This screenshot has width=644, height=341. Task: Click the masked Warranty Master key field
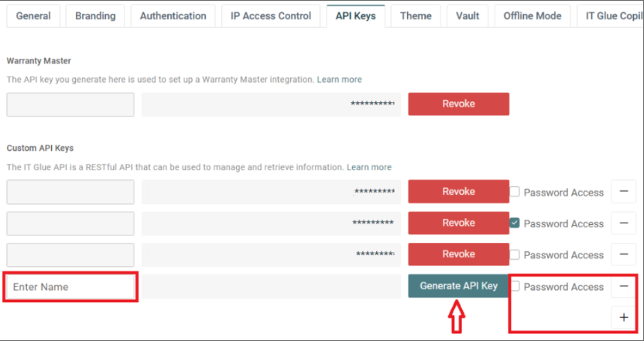coord(271,104)
